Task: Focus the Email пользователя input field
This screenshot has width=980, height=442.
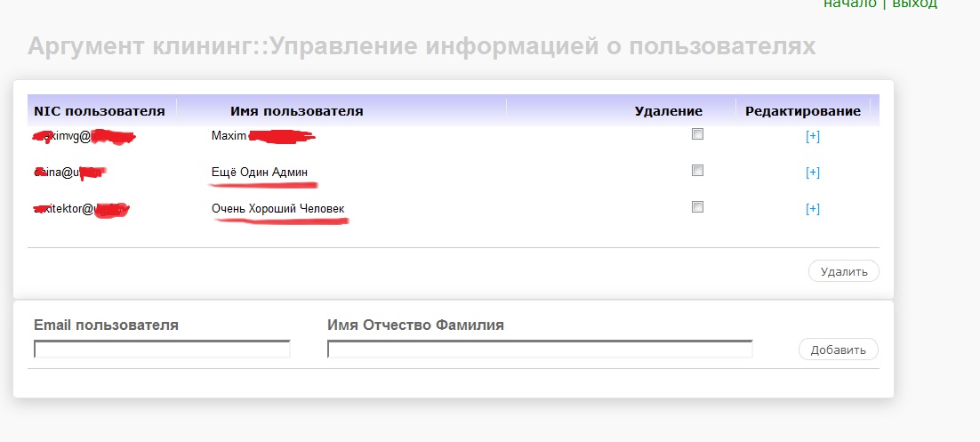Action: click(x=162, y=350)
